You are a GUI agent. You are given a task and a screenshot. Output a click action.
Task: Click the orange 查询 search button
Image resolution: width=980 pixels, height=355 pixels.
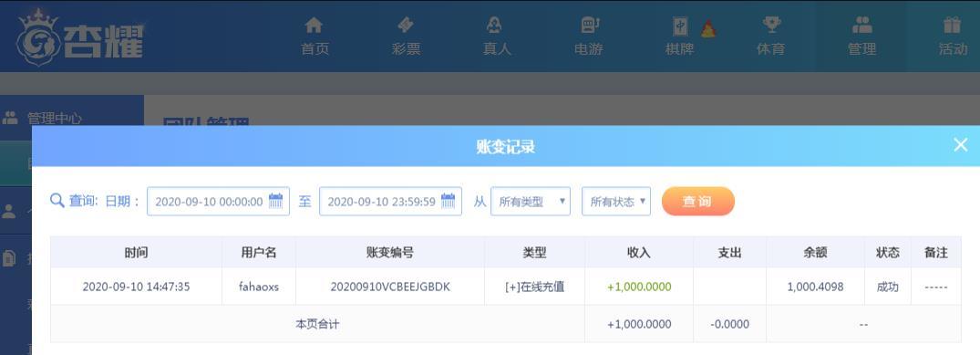(x=697, y=202)
